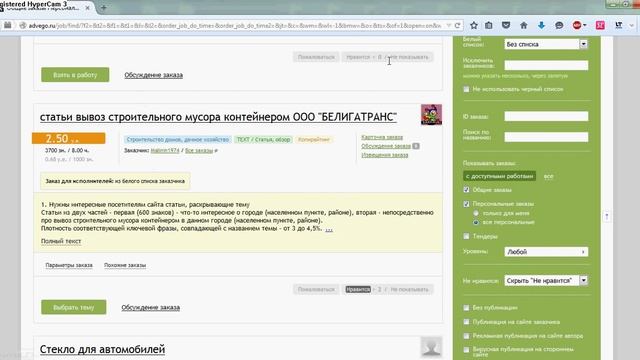Open 'Обсуждение заказа' next to Взять в работу
The image size is (640, 360).
click(x=153, y=75)
